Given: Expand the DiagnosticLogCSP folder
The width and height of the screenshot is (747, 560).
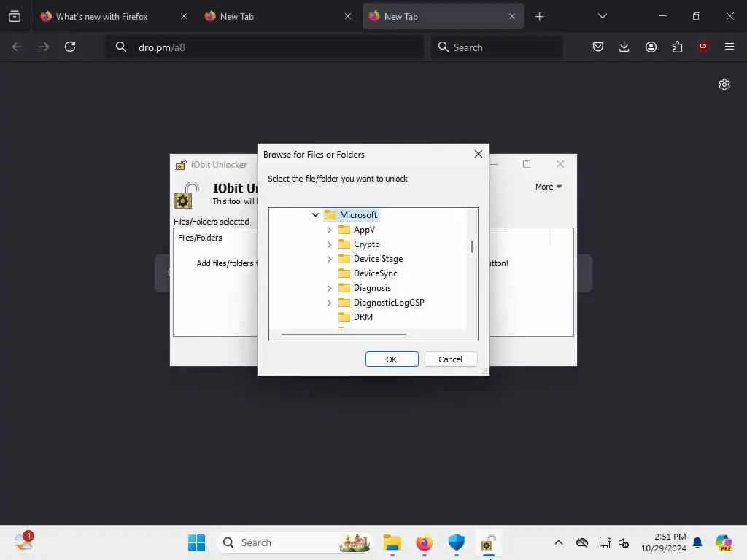Looking at the screenshot, I should click(329, 303).
